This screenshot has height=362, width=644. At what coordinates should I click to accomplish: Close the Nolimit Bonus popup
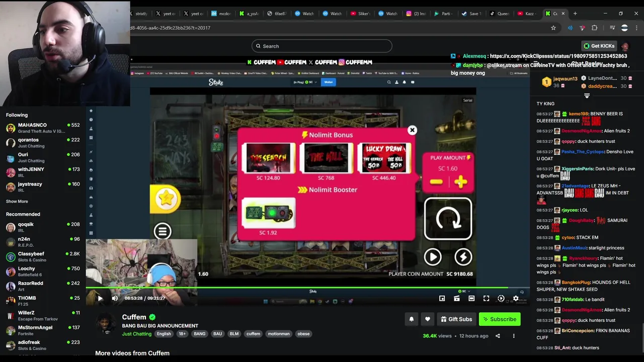point(412,130)
